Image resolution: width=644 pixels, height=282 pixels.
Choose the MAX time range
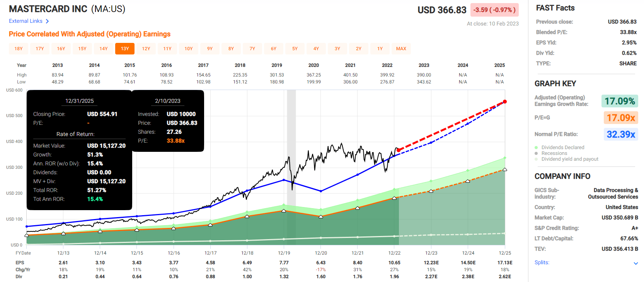pos(401,49)
